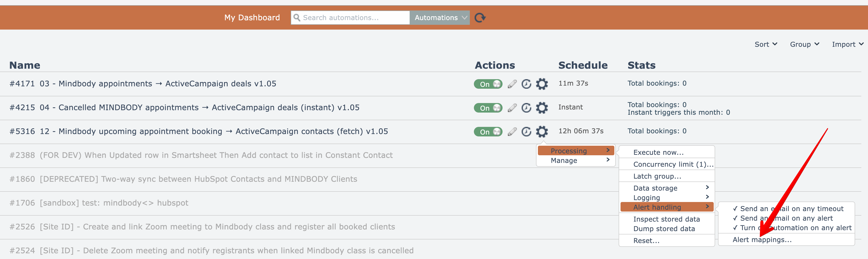Click the pencil edit icon for automation #4171
The width and height of the screenshot is (868, 259).
click(512, 84)
